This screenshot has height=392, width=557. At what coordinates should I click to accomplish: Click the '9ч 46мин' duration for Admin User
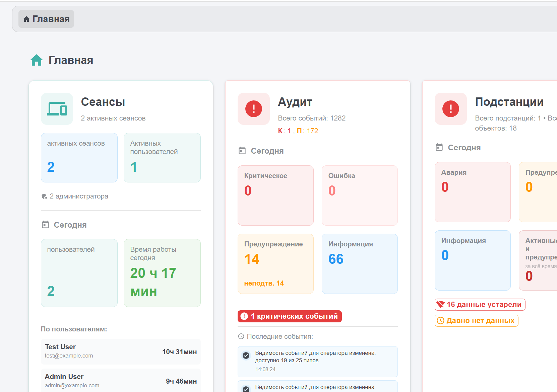click(181, 381)
